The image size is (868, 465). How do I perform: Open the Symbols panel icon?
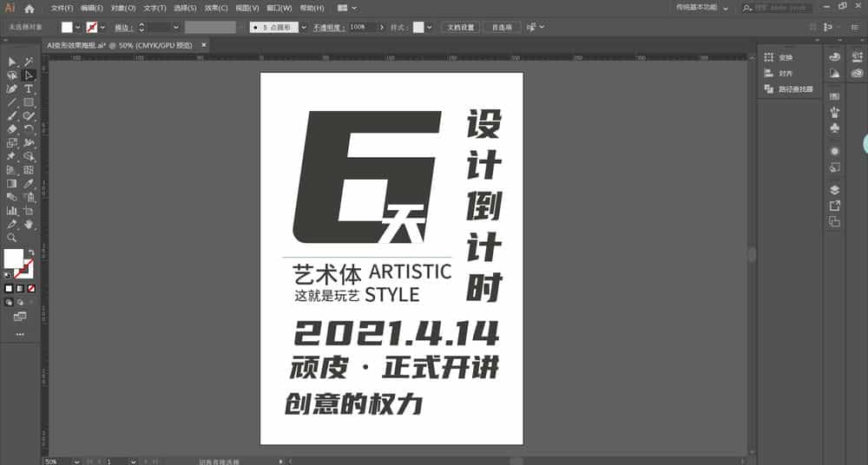pos(835,128)
